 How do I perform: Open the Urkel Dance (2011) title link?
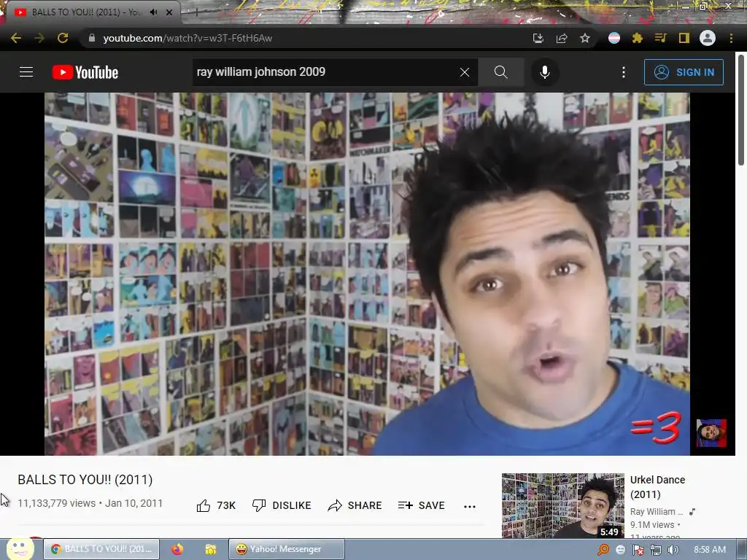coord(657,486)
